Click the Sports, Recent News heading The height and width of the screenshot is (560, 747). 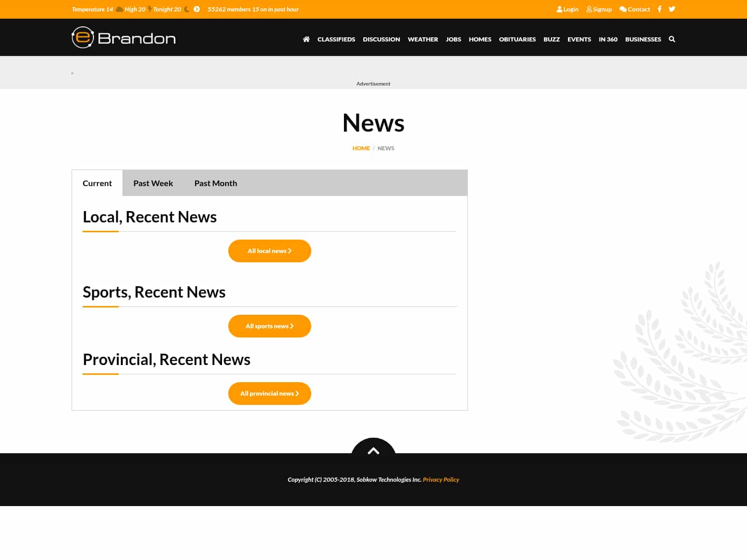154,292
